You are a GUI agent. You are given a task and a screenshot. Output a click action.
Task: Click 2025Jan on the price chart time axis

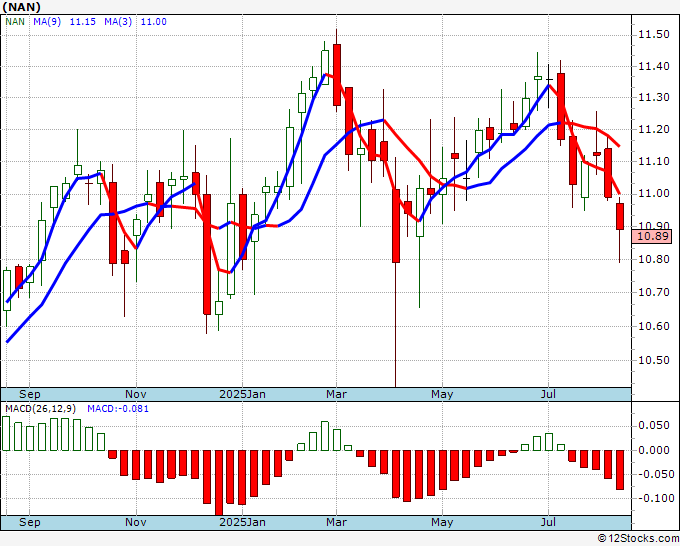(242, 394)
